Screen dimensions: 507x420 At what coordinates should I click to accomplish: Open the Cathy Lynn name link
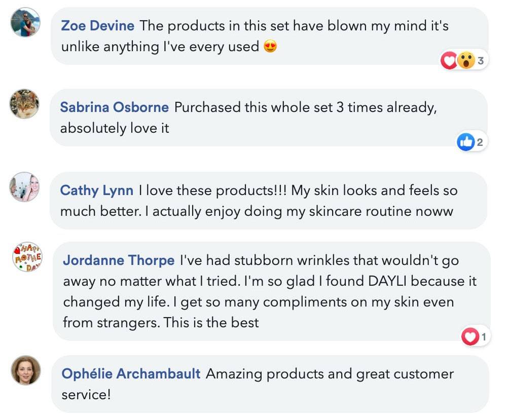pos(97,190)
